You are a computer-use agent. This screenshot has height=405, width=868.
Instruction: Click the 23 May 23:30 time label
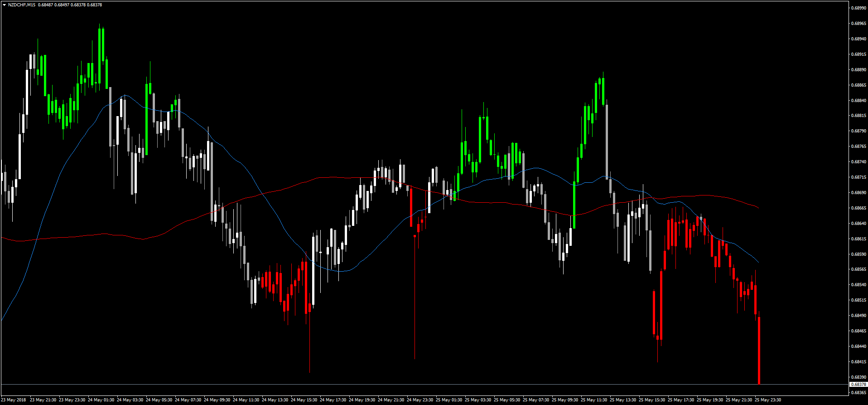72,400
